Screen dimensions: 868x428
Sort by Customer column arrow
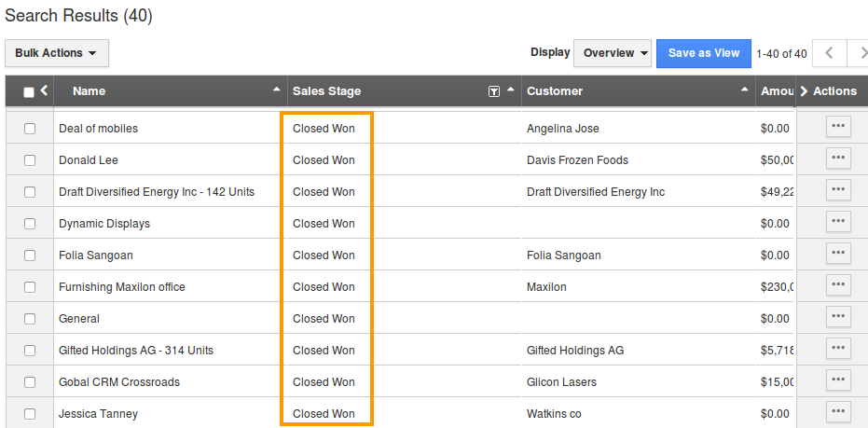pos(744,90)
